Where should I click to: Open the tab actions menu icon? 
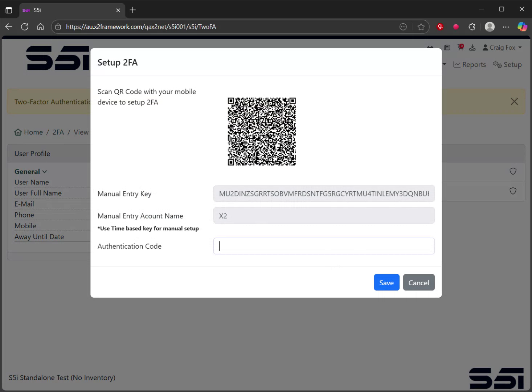pos(9,10)
